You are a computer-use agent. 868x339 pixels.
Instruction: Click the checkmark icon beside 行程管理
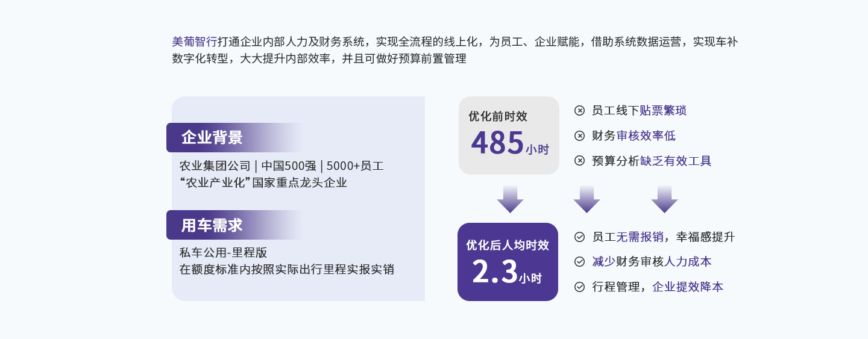coord(579,287)
